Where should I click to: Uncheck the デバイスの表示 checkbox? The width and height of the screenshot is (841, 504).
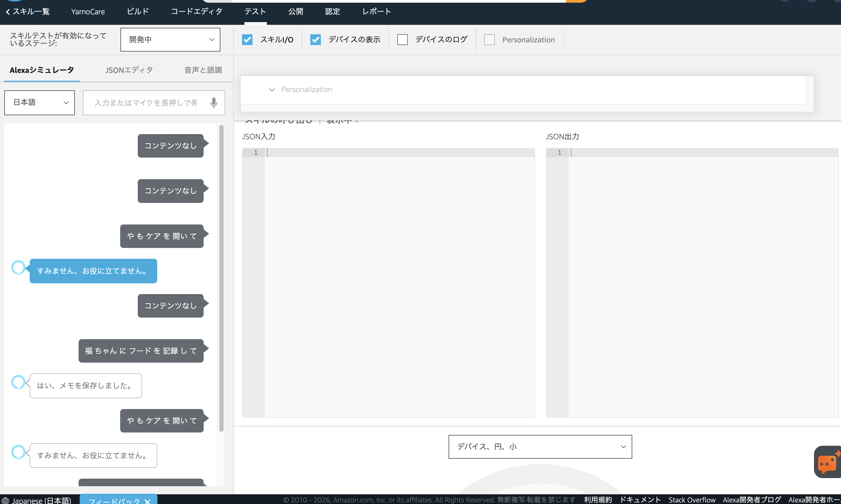(x=315, y=39)
